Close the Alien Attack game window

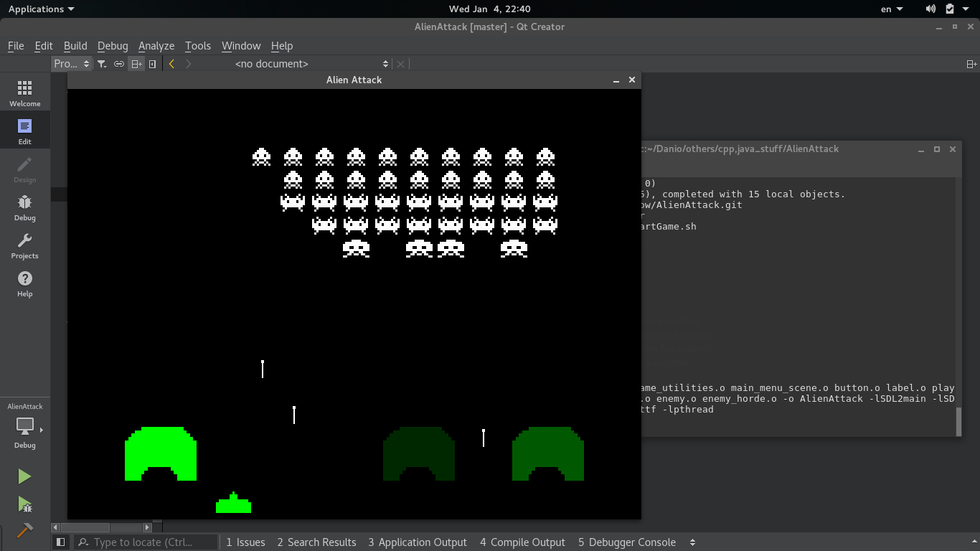(632, 80)
